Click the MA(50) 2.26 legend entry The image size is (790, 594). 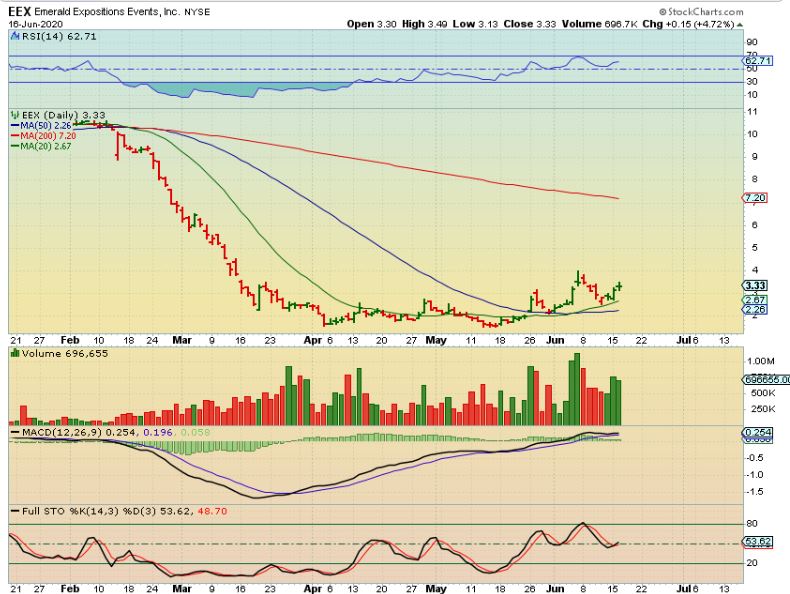[45, 125]
